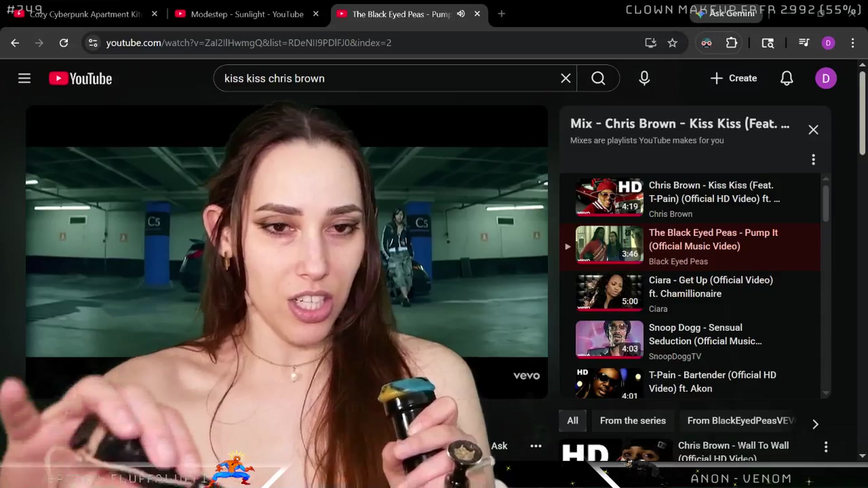Play Ciara - Get Up from playlist

690,294
